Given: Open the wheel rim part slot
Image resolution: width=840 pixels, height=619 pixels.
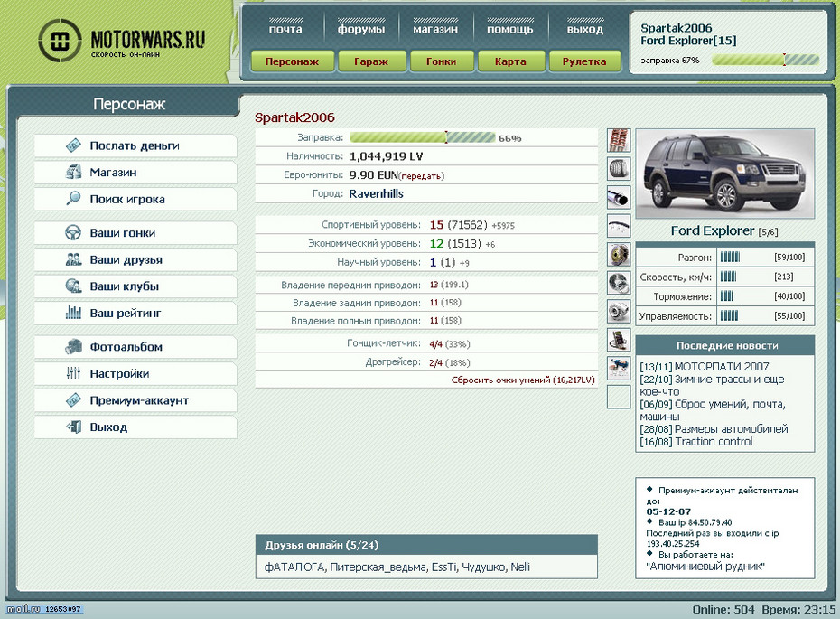Looking at the screenshot, I should tap(619, 283).
